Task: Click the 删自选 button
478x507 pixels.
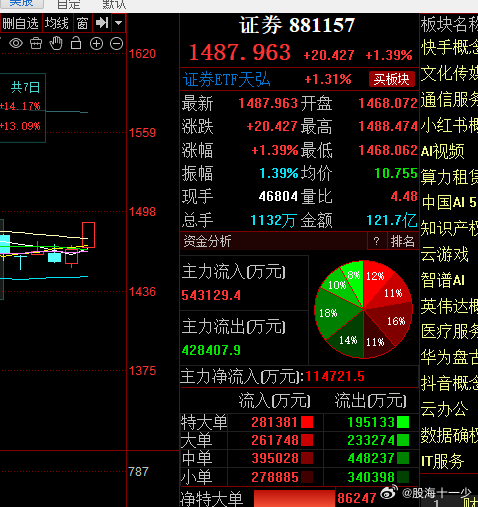Action: 20,23
